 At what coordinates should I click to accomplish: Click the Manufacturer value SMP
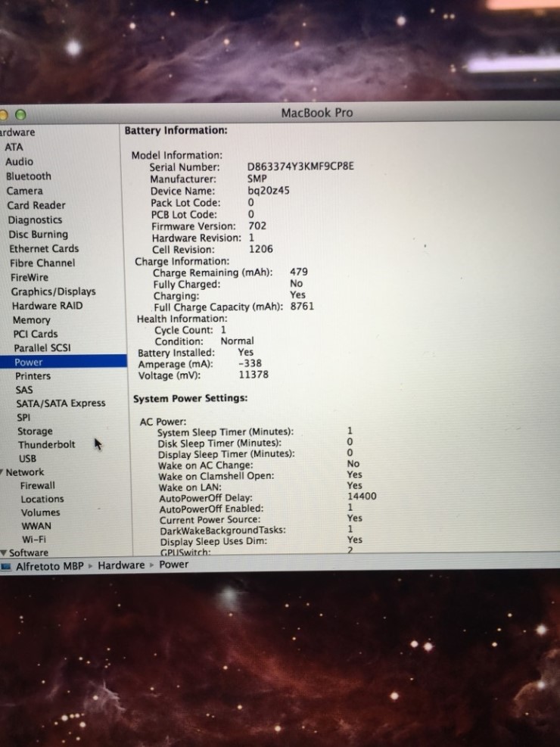[257, 179]
